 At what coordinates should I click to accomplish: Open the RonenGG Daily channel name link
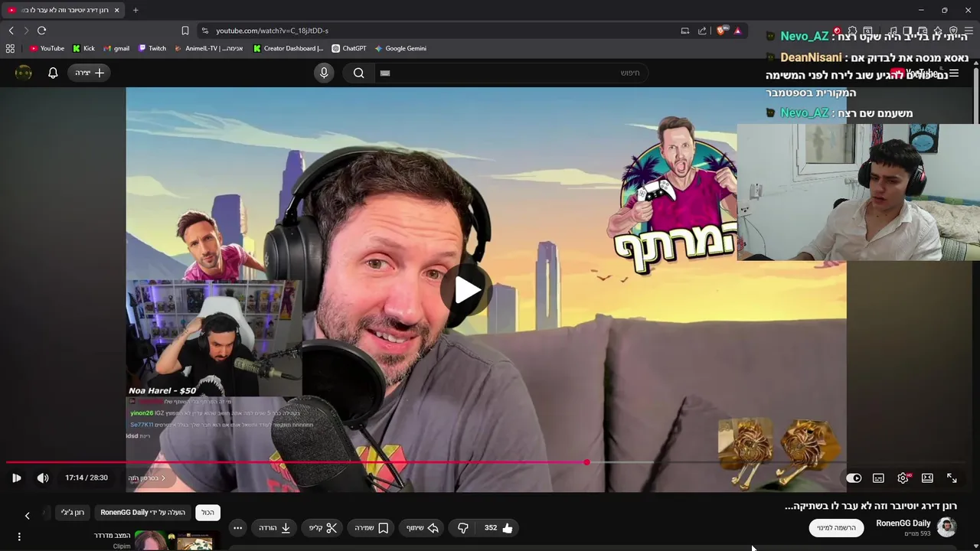point(903,523)
